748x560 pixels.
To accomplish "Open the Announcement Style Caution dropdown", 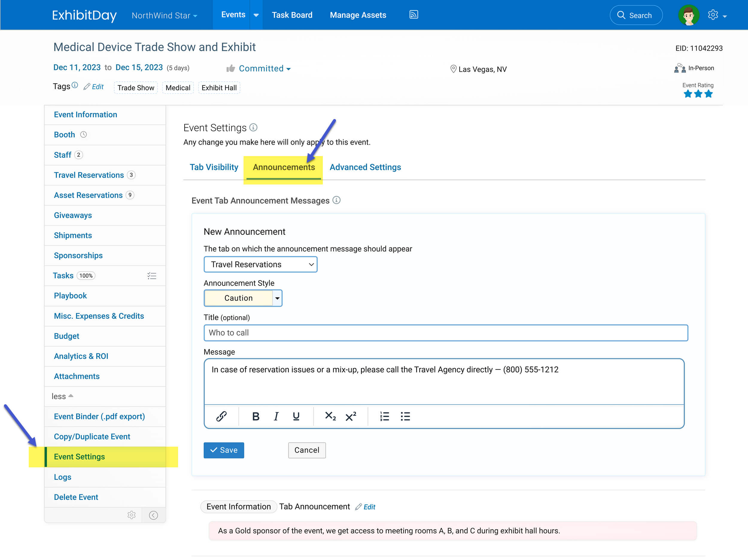I will [x=277, y=298].
